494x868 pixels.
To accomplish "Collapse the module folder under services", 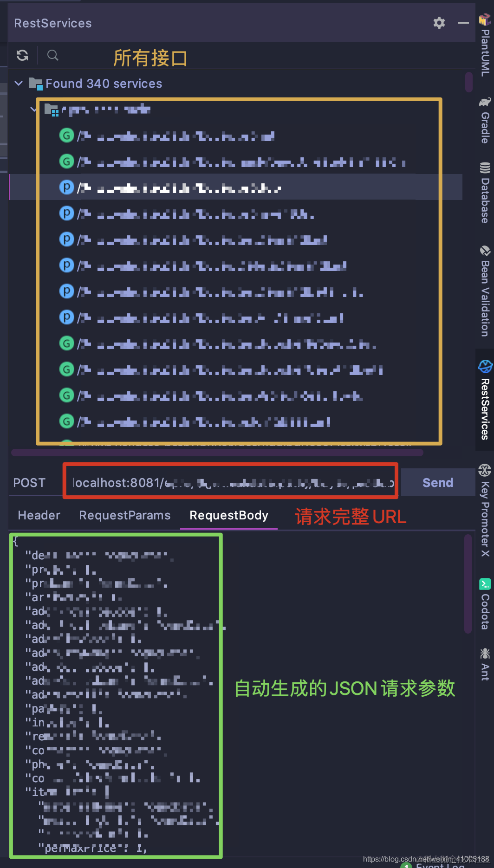I will click(33, 110).
